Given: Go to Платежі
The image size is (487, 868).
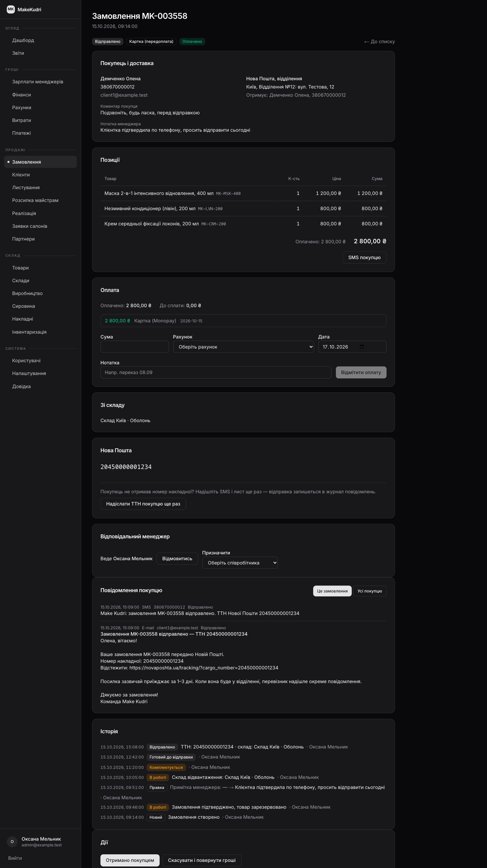Looking at the screenshot, I should click(40, 133).
